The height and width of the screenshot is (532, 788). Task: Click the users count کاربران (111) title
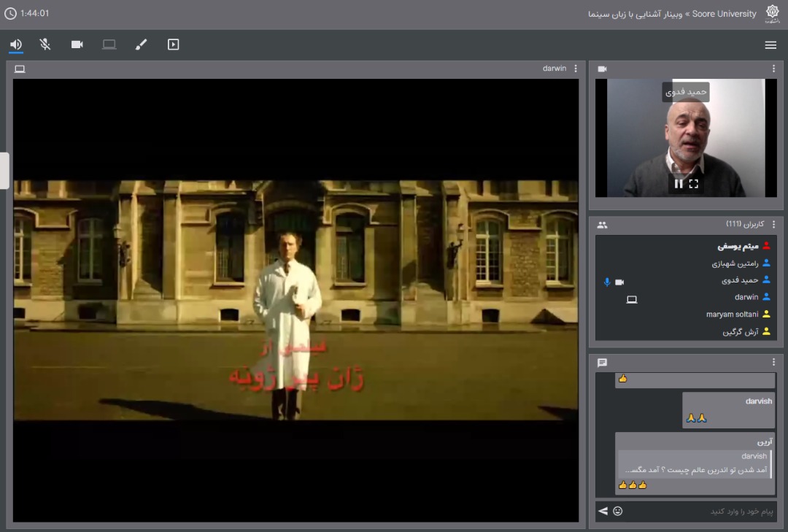(745, 224)
